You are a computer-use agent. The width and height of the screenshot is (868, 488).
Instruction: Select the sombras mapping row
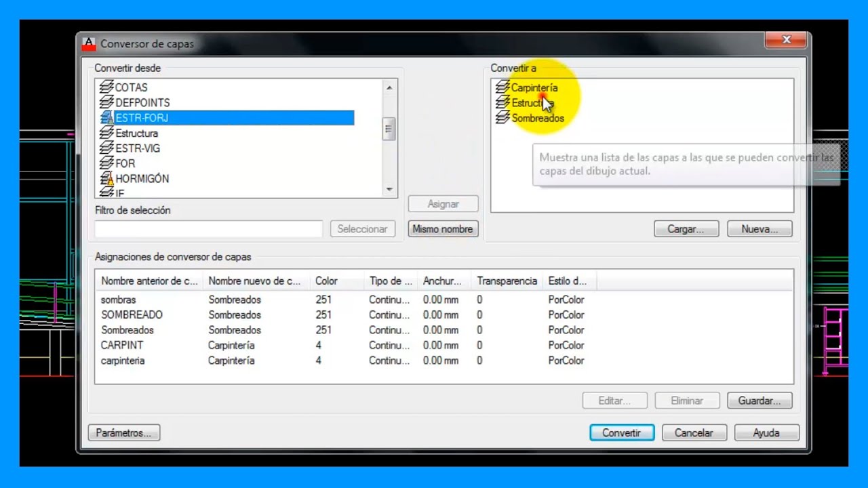pyautogui.click(x=443, y=300)
